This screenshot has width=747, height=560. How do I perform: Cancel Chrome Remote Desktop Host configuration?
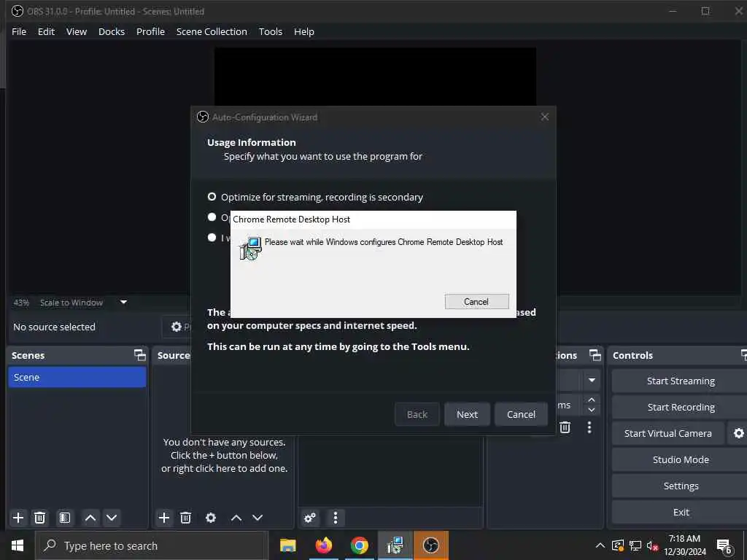click(x=476, y=301)
